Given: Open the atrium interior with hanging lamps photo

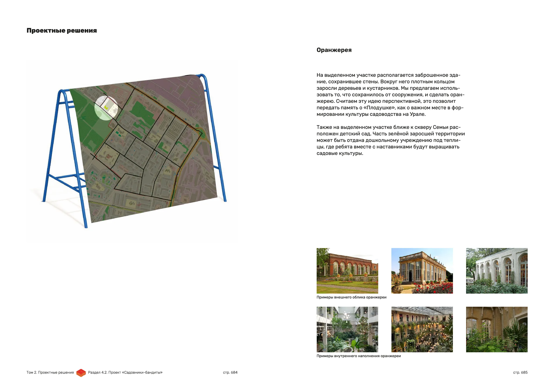Looking at the screenshot, I should click(x=347, y=329).
